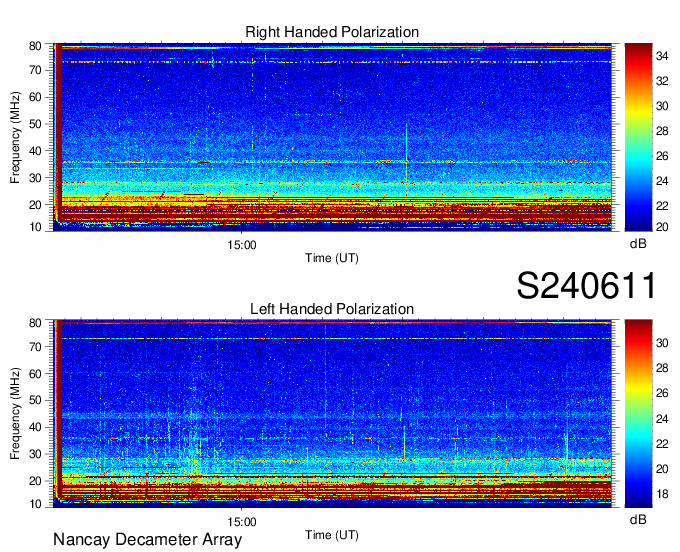680x552 pixels.
Task: Click the 30 dB colorbar label, bottom panel
Action: (662, 343)
